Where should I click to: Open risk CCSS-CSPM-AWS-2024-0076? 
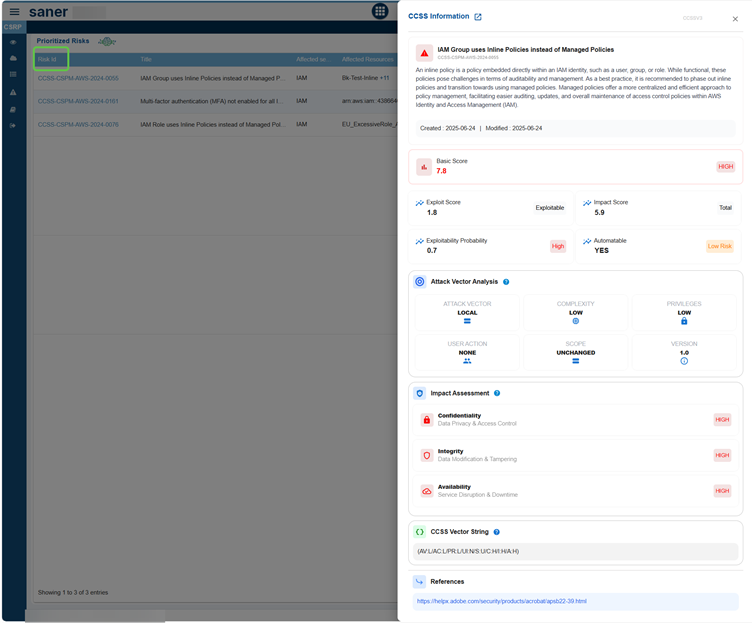[78, 125]
